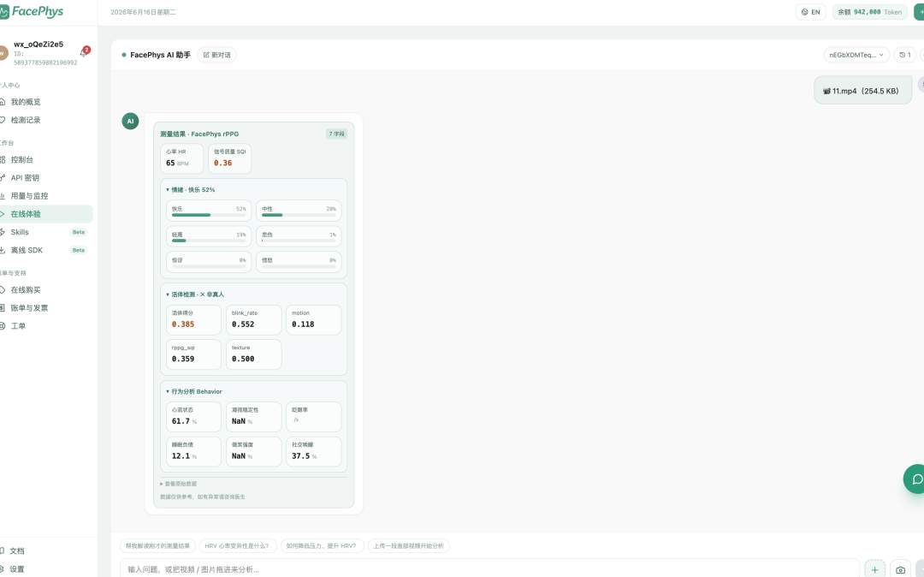Click the tag icon next to 在线购买
Image resolution: width=924 pixels, height=577 pixels.
(x=3, y=290)
